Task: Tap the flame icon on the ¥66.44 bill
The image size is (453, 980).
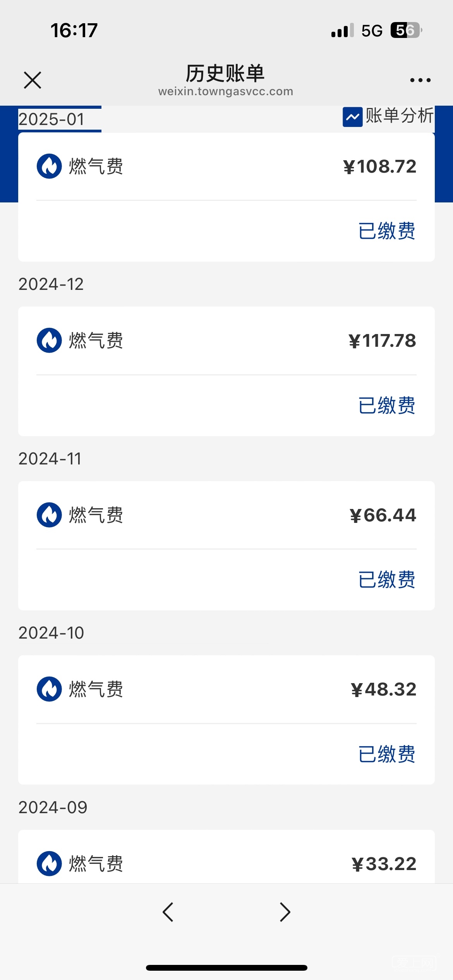Action: [49, 515]
